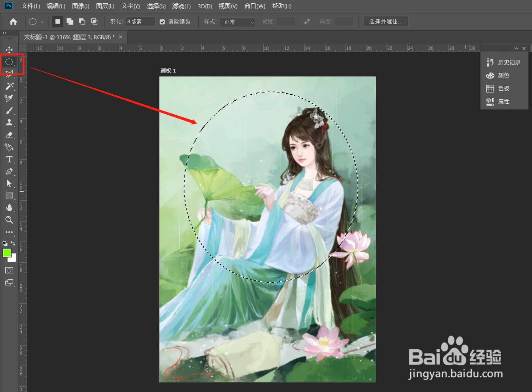532x392 pixels.
Task: Open the Image menu
Action: click(81, 6)
